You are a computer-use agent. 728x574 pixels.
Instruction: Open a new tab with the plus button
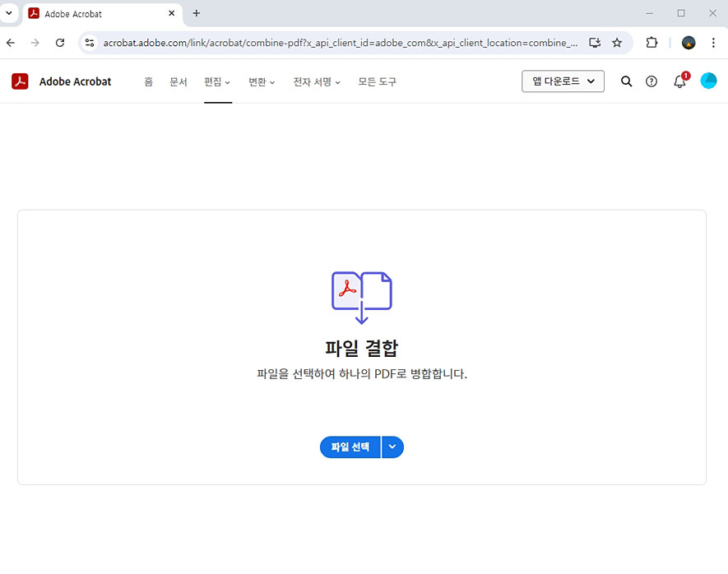point(197,13)
